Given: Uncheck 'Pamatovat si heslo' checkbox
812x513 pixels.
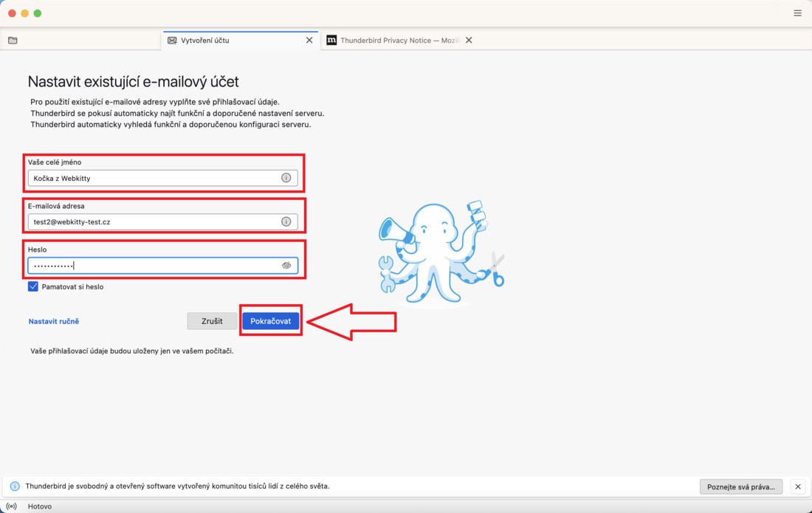Looking at the screenshot, I should [x=33, y=286].
